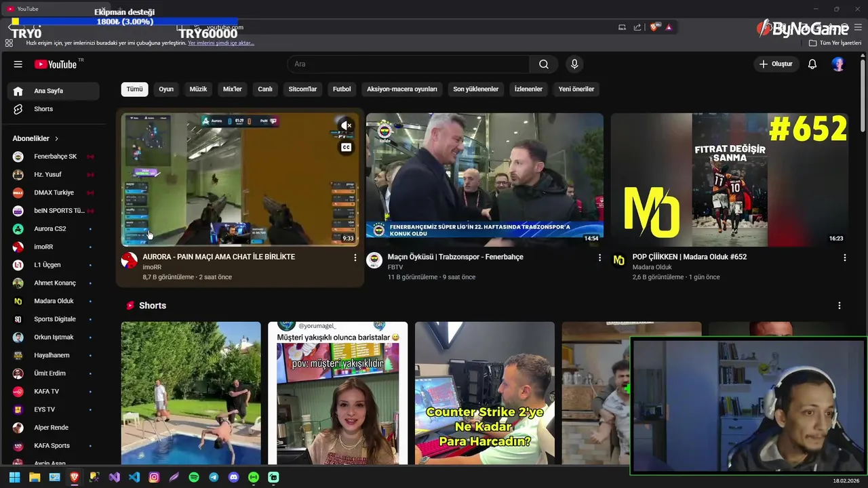Select the Son yüklenenler chip

[476, 89]
